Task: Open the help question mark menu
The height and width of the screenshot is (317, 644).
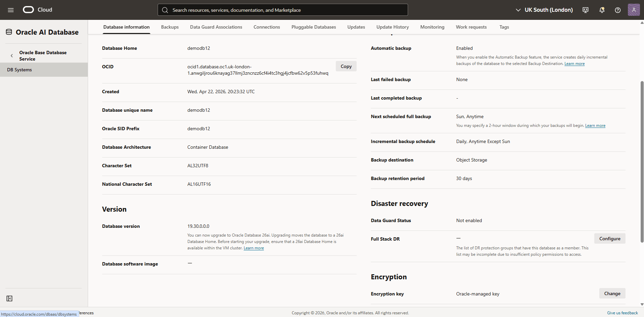Action: point(618,10)
